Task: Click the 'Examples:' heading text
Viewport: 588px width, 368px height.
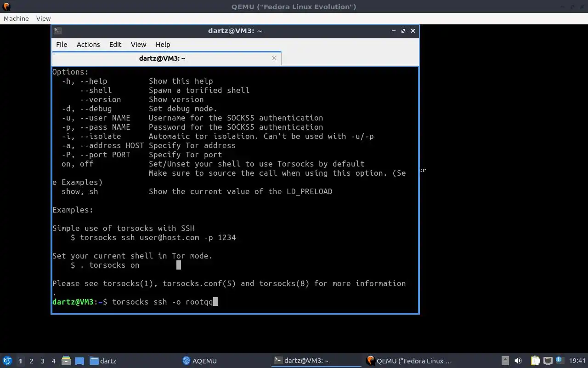Action: (73, 210)
